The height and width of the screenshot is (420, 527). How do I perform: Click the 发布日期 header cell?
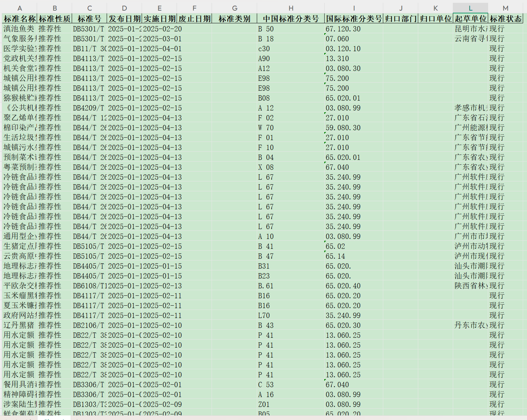124,19
